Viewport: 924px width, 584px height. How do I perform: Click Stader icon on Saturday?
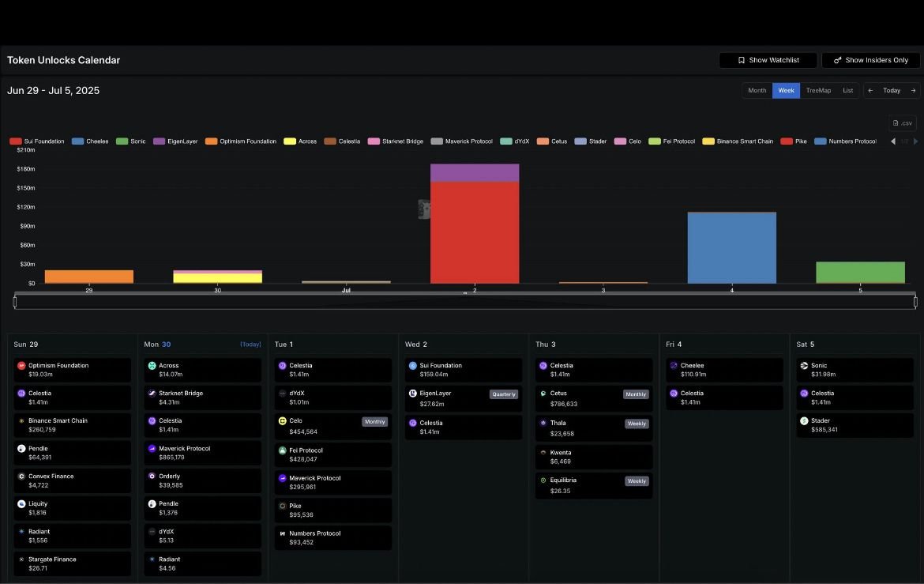tap(804, 421)
